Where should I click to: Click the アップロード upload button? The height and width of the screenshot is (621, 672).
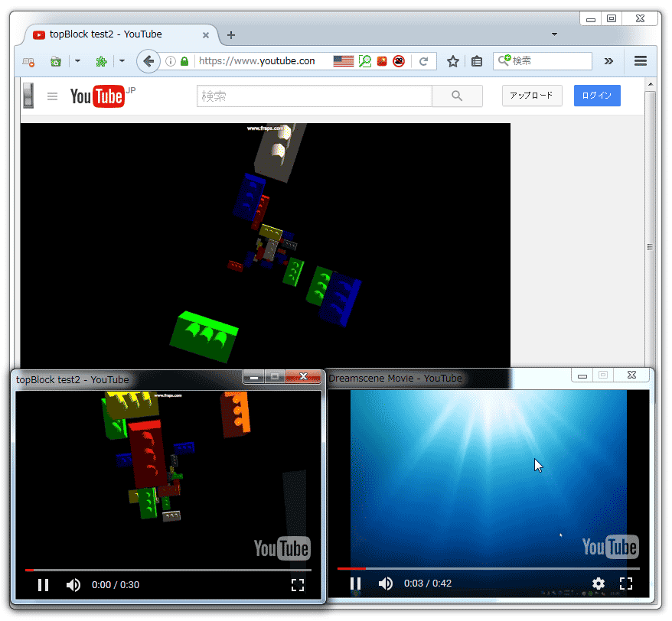click(x=532, y=96)
